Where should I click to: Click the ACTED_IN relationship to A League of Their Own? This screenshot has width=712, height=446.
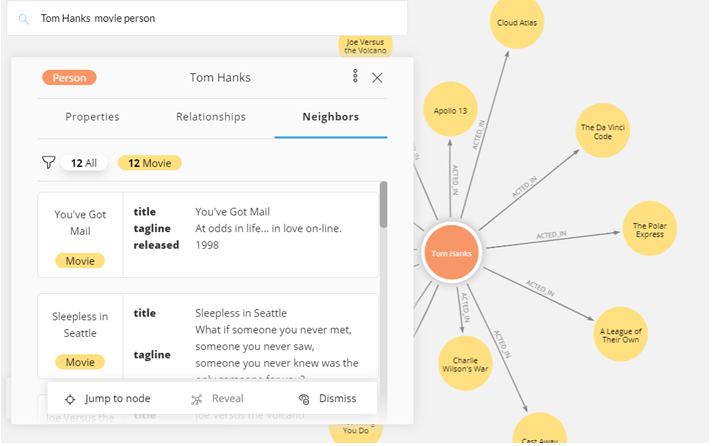point(540,288)
